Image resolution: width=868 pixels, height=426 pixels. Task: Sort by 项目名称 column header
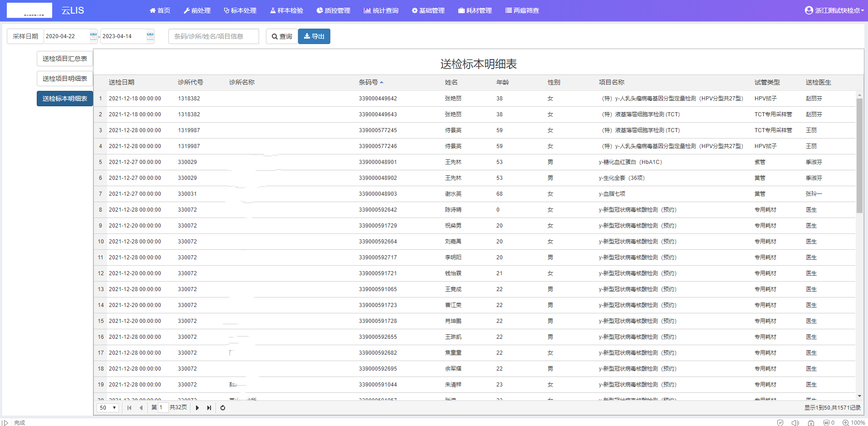612,82
